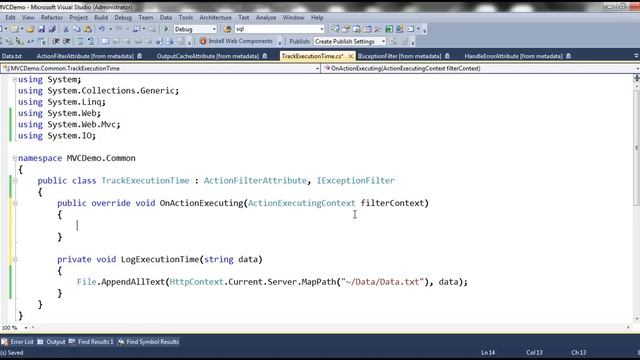Open the Refactor menu
The height and width of the screenshot is (360, 640).
(x=52, y=18)
